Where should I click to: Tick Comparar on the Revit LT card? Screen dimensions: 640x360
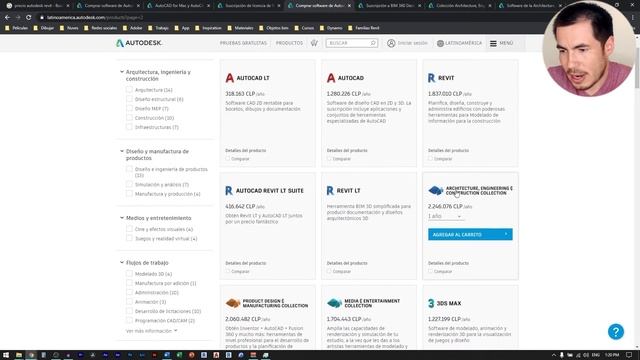[x=329, y=271]
